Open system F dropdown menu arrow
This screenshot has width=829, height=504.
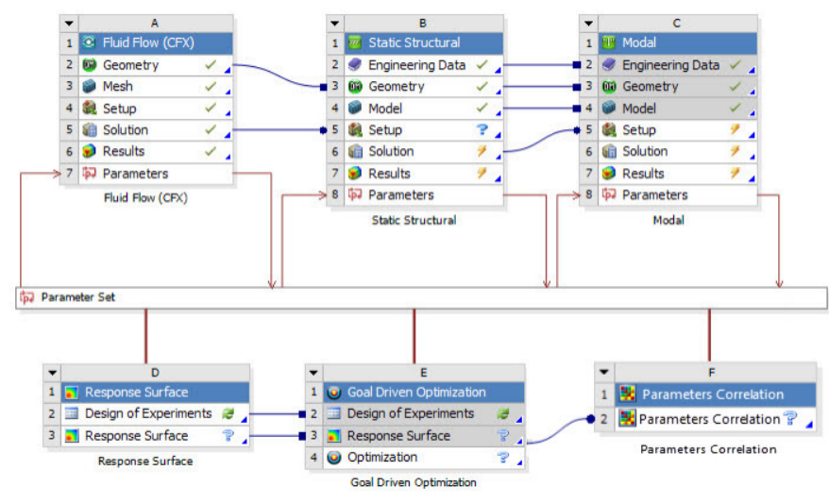pos(603,372)
